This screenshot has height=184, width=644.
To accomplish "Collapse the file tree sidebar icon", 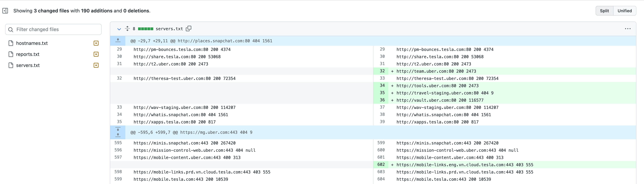I will coord(5,11).
